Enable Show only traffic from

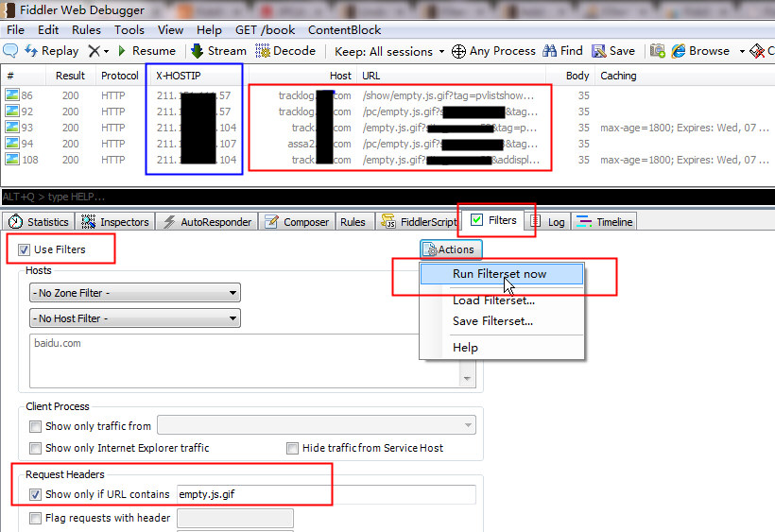[x=35, y=426]
